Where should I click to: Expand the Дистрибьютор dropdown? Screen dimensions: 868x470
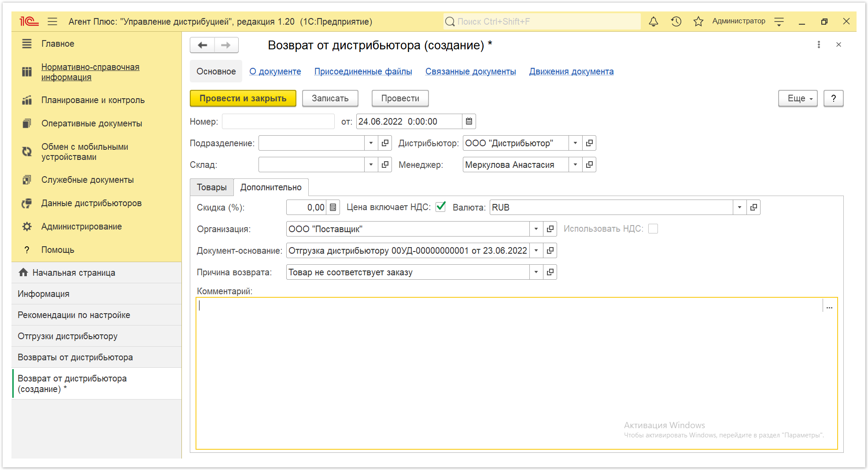click(x=575, y=143)
